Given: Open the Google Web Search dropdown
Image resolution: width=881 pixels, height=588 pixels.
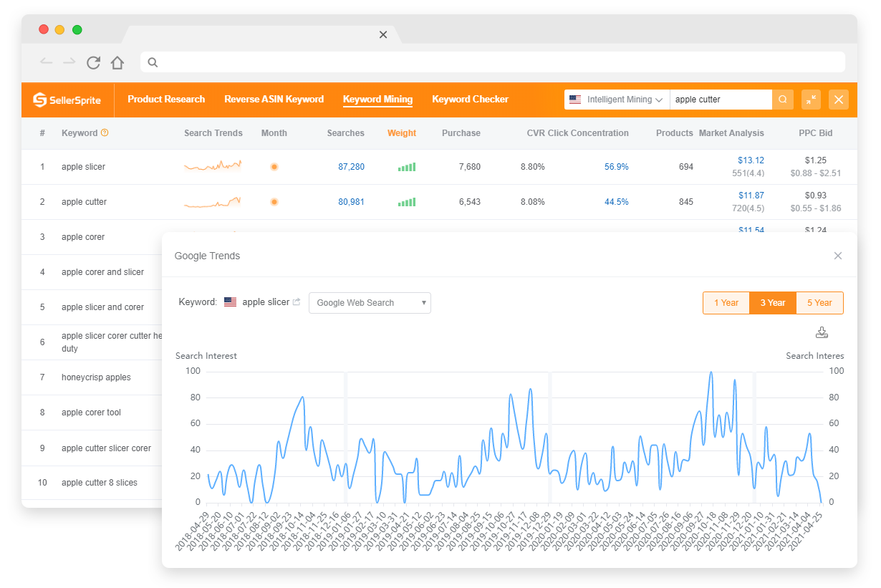Looking at the screenshot, I should point(369,302).
